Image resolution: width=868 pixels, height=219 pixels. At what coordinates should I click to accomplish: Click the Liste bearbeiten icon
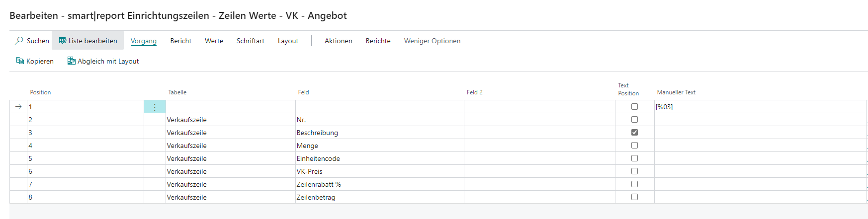click(63, 41)
